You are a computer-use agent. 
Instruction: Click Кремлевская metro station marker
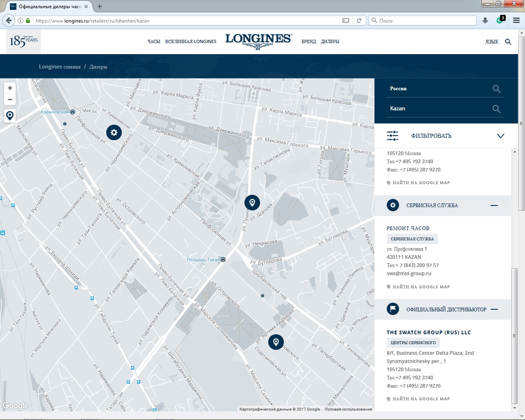(x=73, y=112)
